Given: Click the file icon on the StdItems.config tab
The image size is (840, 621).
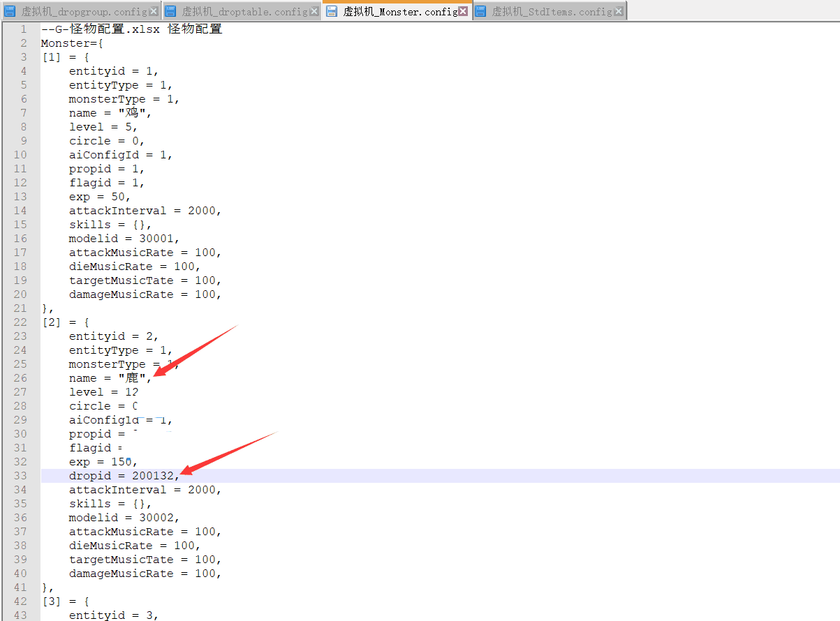Looking at the screenshot, I should click(x=480, y=11).
